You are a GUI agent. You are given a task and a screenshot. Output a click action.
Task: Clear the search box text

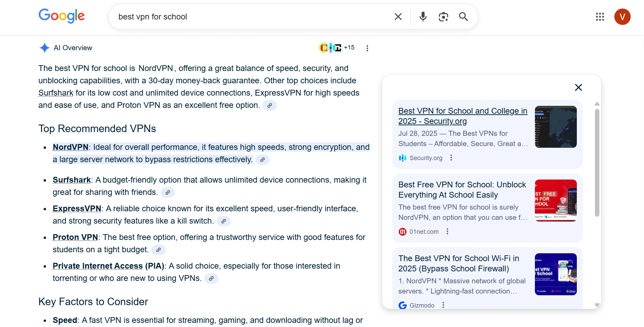click(398, 17)
